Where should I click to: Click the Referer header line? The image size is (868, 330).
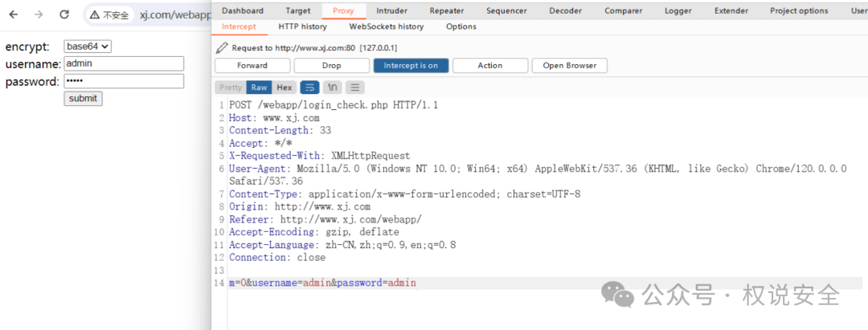[325, 219]
